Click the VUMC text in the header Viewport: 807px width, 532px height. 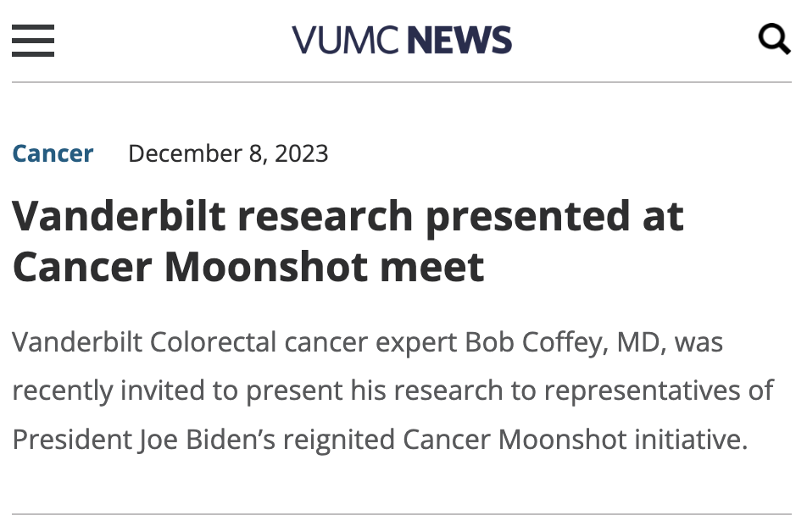click(x=346, y=40)
